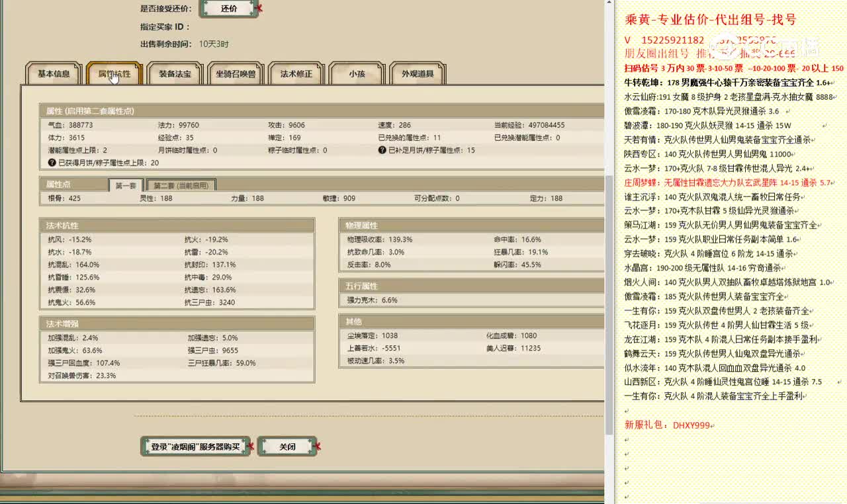Viewport: 847px width, 504px height.
Task: Click the 法力: 99760 value
Action: click(x=179, y=125)
